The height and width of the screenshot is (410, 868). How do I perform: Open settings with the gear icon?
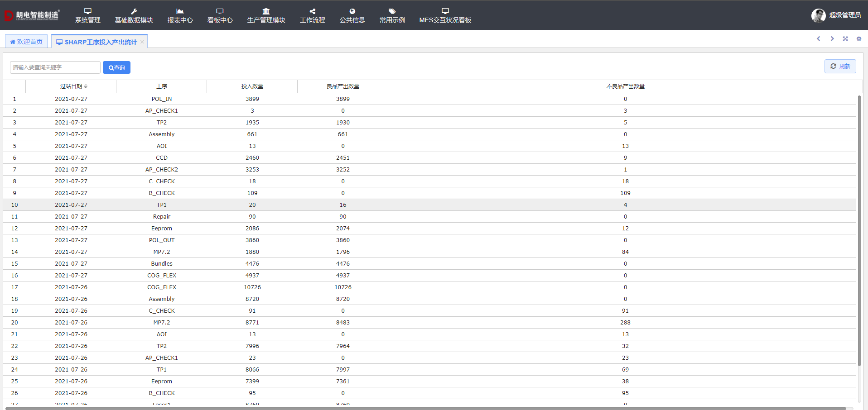point(859,39)
